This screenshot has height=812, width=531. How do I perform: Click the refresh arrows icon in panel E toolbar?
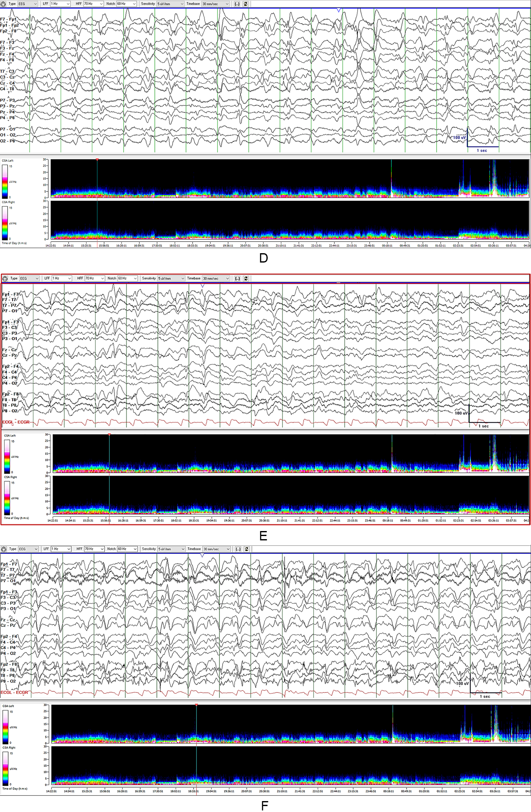(x=246, y=278)
